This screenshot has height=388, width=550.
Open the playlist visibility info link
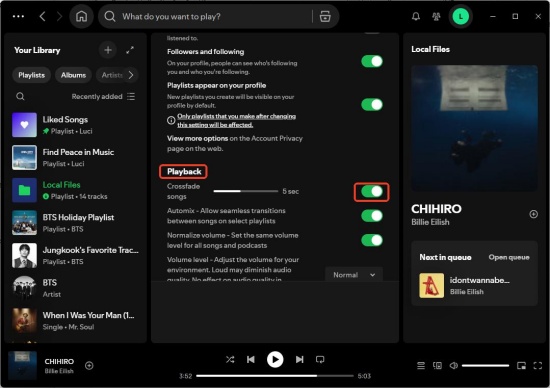pos(236,120)
